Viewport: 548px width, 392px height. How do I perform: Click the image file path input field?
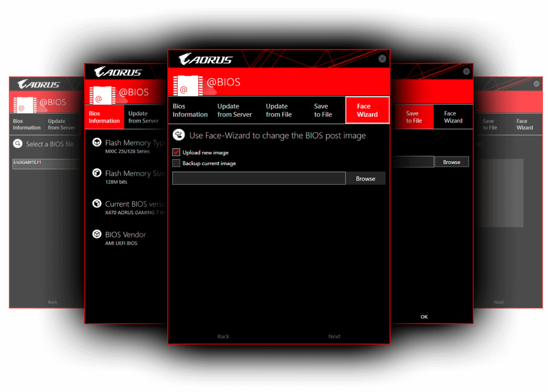click(x=259, y=179)
